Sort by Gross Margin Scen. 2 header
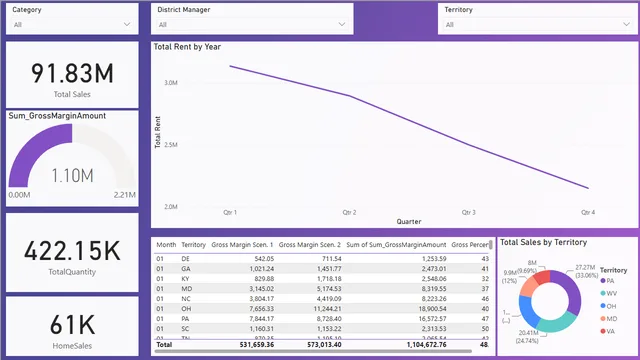 309,245
